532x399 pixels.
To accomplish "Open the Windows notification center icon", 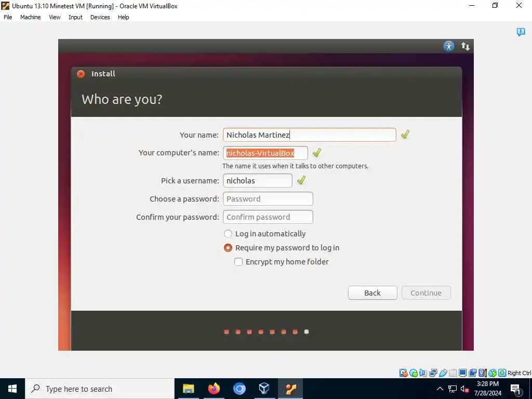I will coord(516,389).
